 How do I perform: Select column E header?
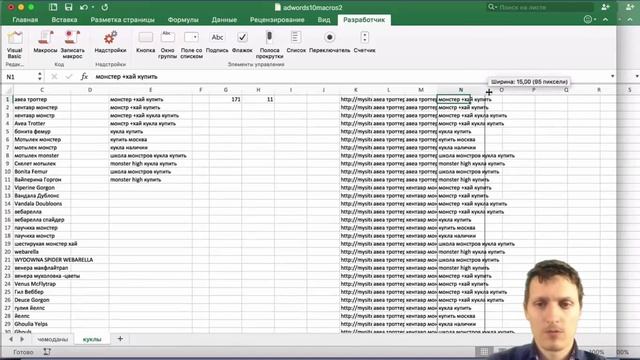(x=150, y=90)
